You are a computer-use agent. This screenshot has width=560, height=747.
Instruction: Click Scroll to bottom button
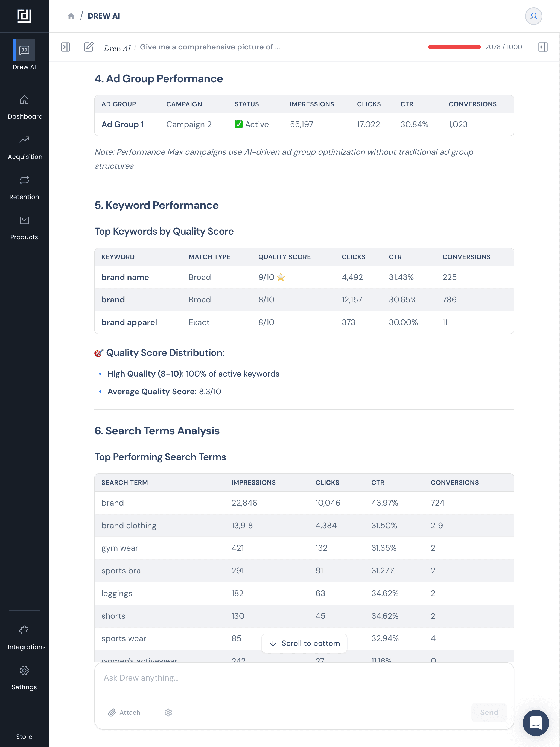click(304, 643)
